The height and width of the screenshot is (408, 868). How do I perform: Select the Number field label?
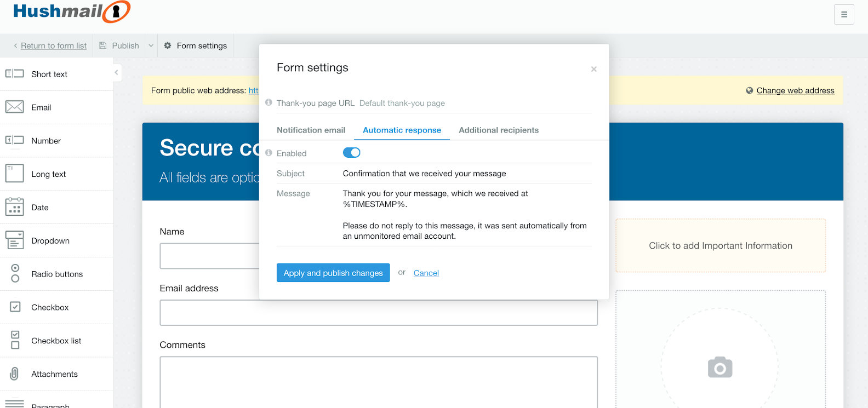(x=46, y=141)
